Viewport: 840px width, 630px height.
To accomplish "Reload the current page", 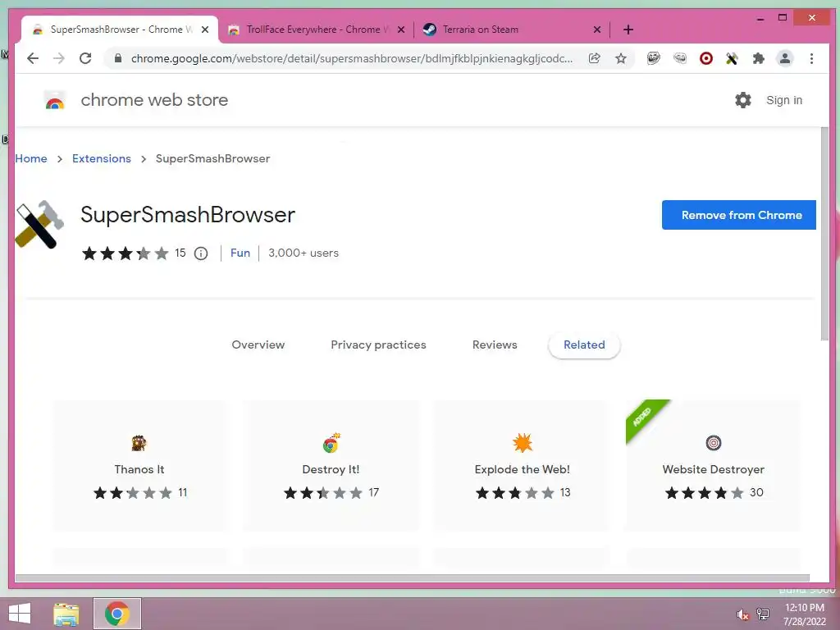I will tap(85, 58).
